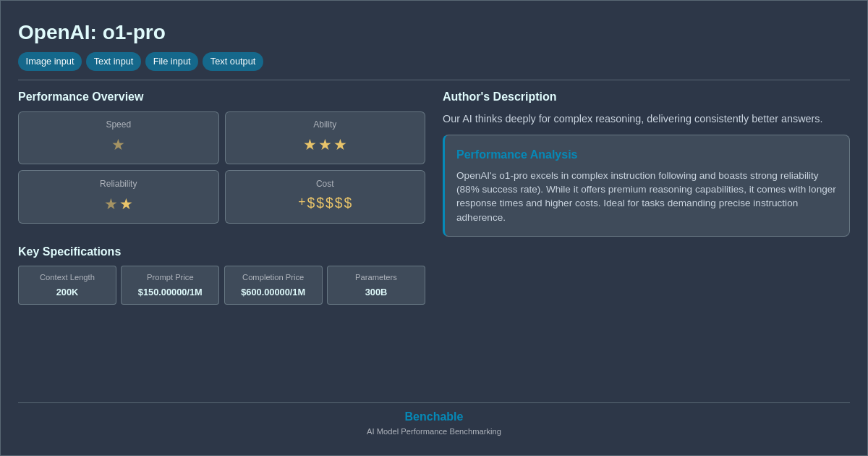
Task: Click the Ability three-star rating bar
Action: pos(325,144)
